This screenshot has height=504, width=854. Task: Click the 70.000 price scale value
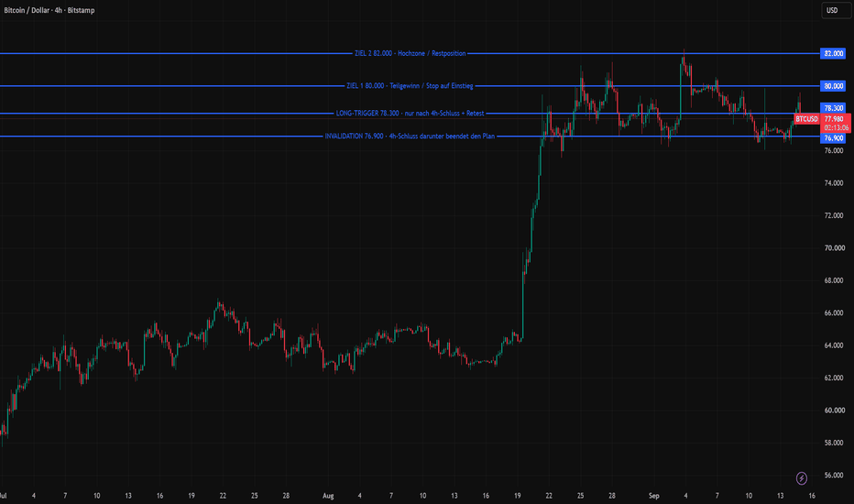tap(834, 248)
